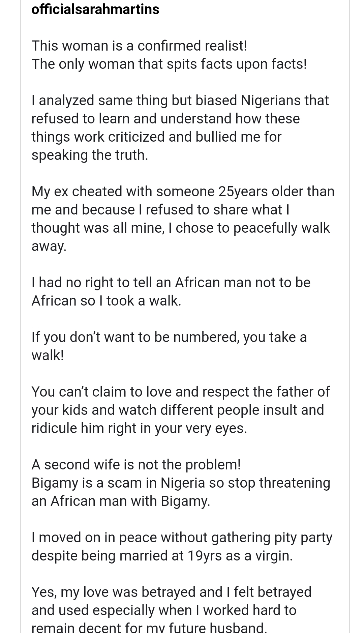Tap the text '19yrs' in the caption

click(x=205, y=555)
